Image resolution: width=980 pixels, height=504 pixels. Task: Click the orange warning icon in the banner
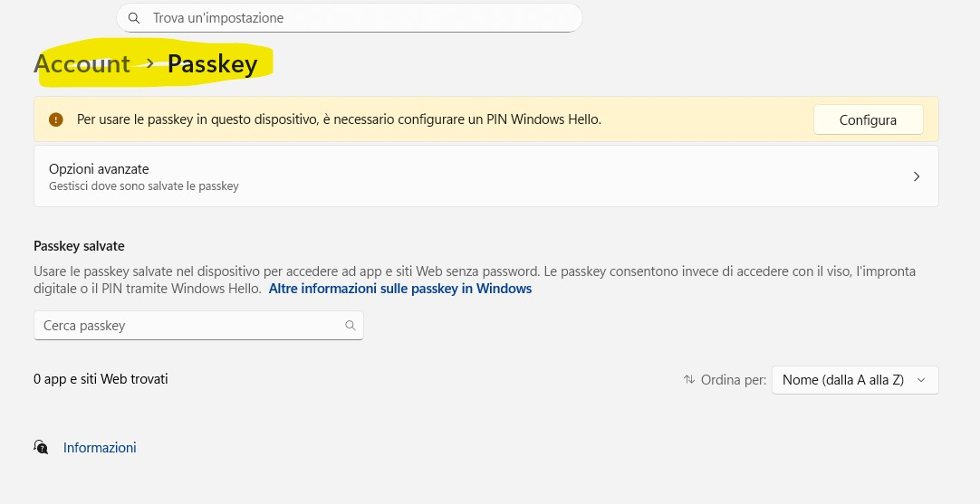click(56, 119)
